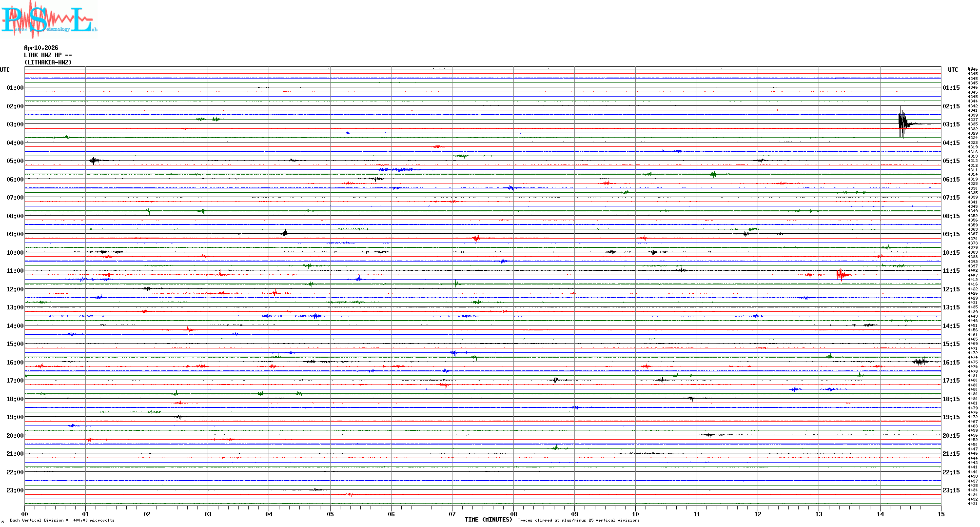Image resolution: width=980 pixels, height=527 pixels.
Task: Click the top-right 'UTC' label
Action: (953, 70)
